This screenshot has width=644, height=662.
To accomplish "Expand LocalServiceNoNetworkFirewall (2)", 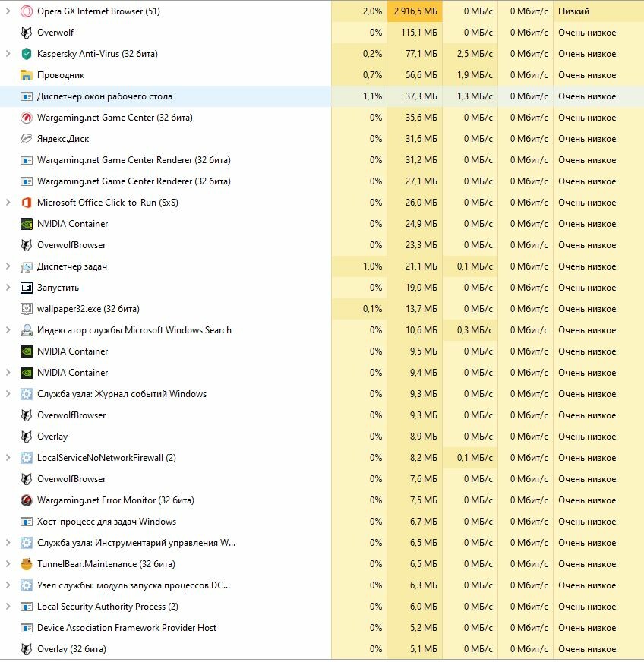I will [x=8, y=458].
